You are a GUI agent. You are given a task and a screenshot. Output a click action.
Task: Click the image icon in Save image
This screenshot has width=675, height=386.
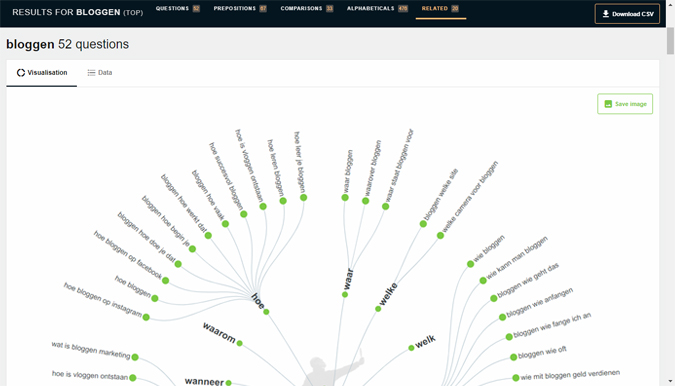click(x=608, y=104)
